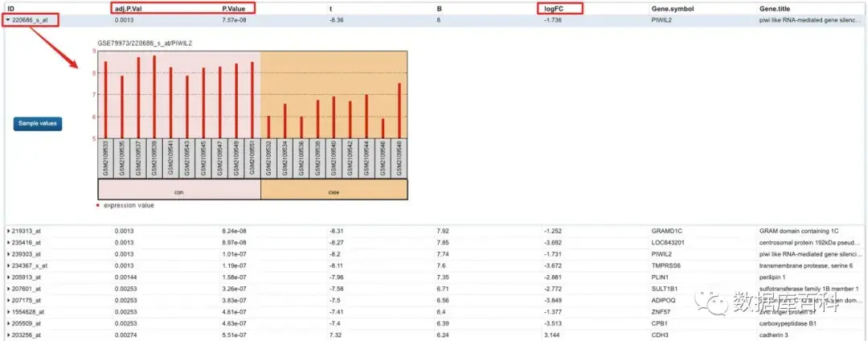Expand the 219313_at row
The image size is (868, 341).
click(8, 232)
